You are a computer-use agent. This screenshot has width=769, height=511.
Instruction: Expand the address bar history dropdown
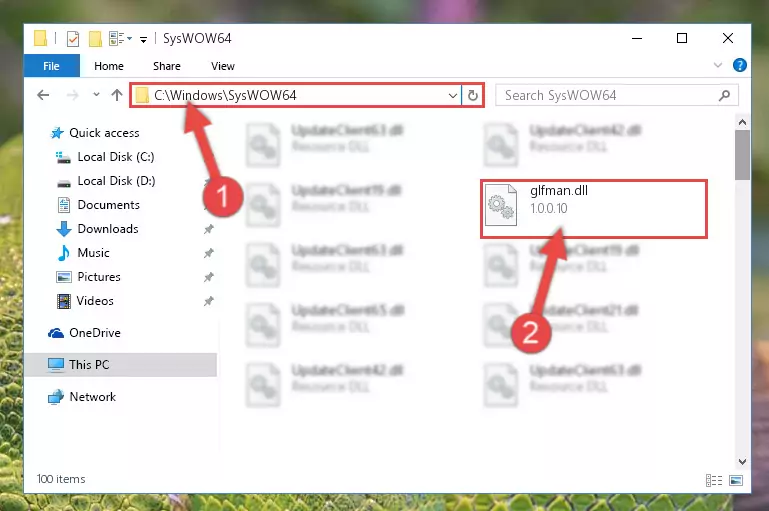[x=453, y=95]
